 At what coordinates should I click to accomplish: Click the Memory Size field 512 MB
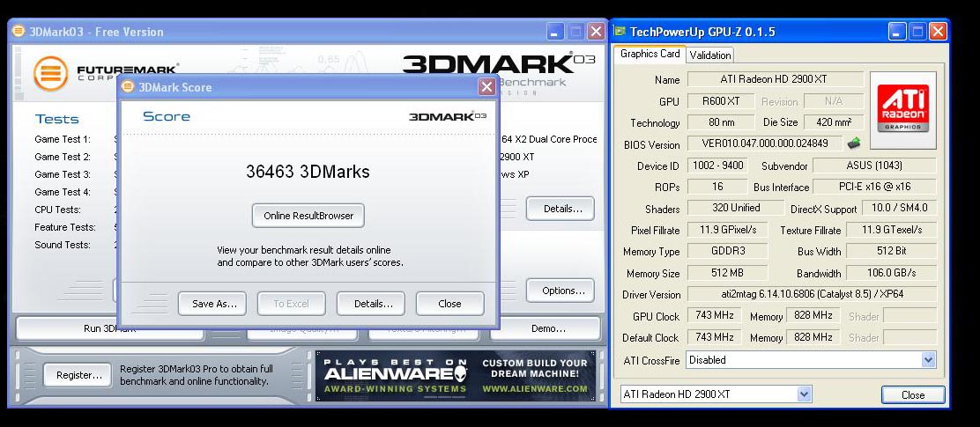(x=727, y=273)
